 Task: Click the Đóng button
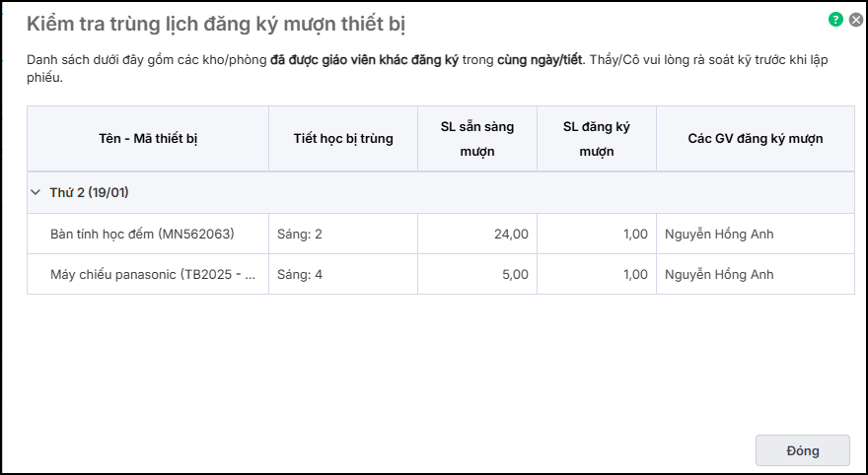pyautogui.click(x=802, y=450)
